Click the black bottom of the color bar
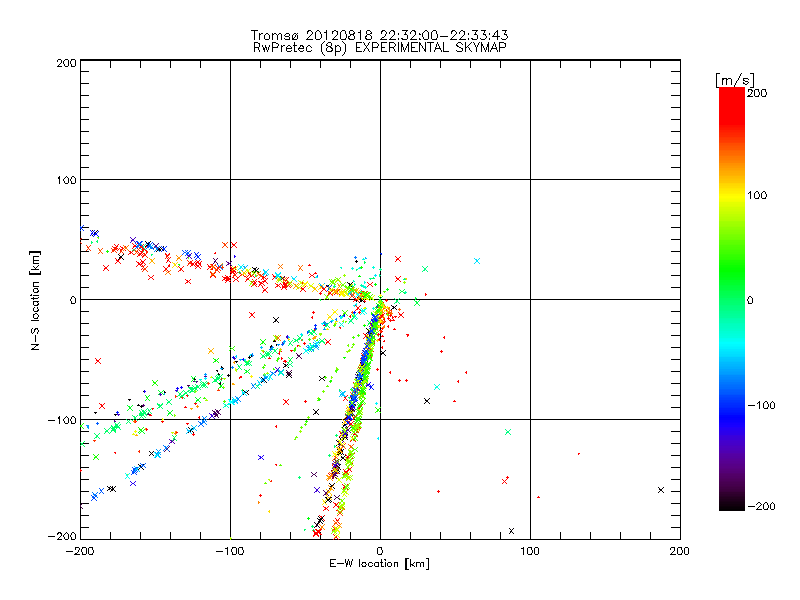The image size is (800, 600). tap(731, 504)
